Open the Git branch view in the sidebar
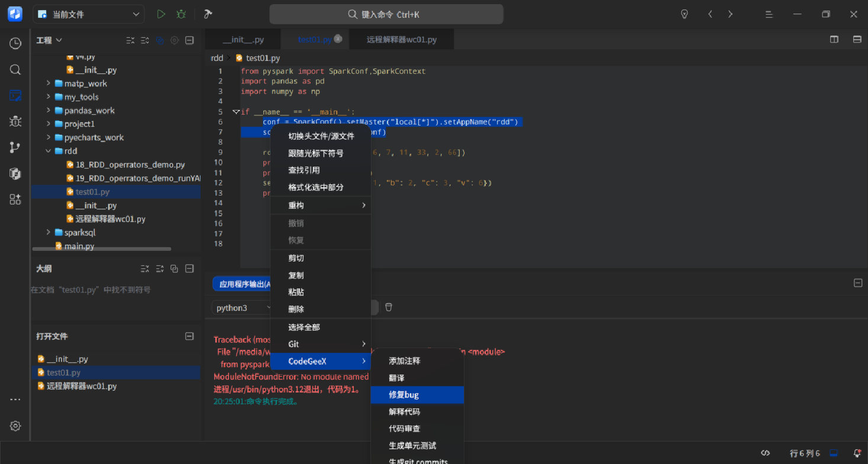The height and width of the screenshot is (464, 868). [15, 148]
